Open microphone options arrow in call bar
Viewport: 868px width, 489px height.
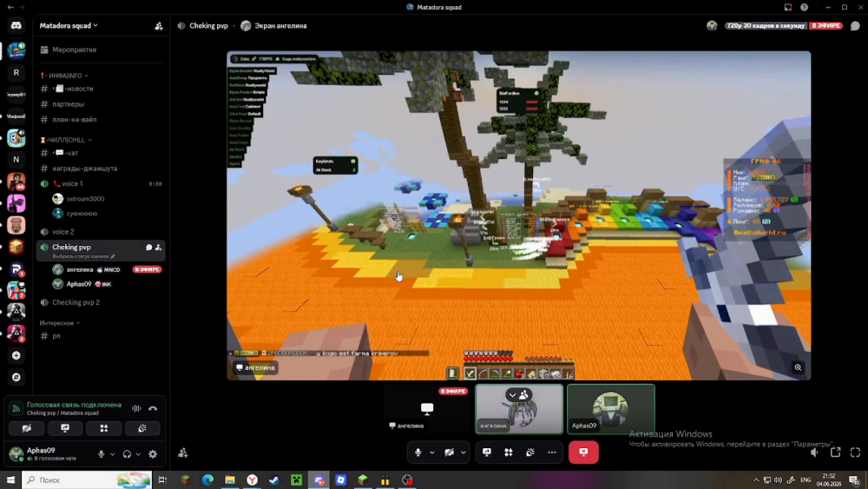[x=432, y=453]
